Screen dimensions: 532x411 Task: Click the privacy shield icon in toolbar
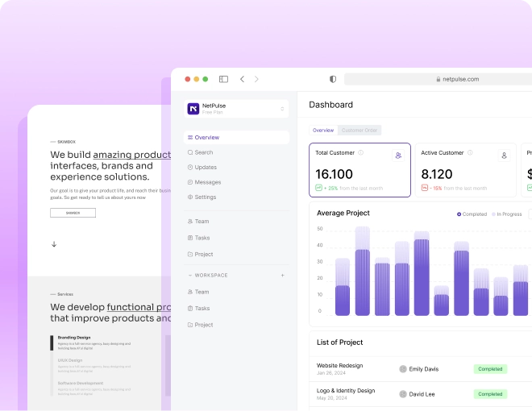pyautogui.click(x=333, y=79)
